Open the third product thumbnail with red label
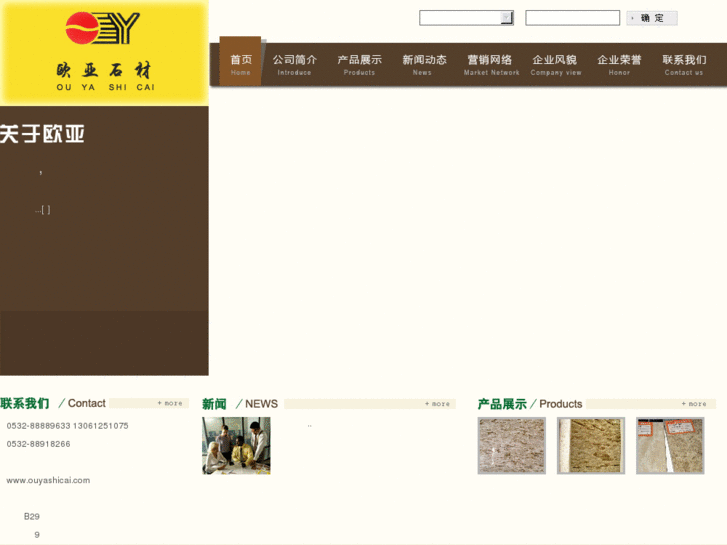727x545 pixels. pos(670,445)
